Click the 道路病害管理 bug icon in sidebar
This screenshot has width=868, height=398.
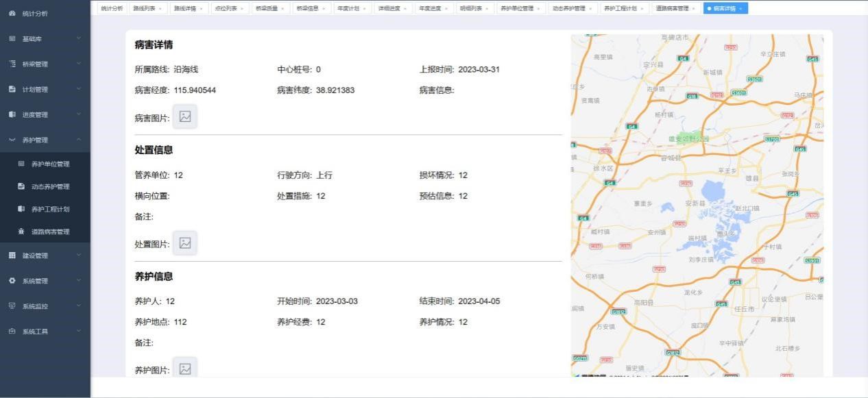tap(21, 232)
